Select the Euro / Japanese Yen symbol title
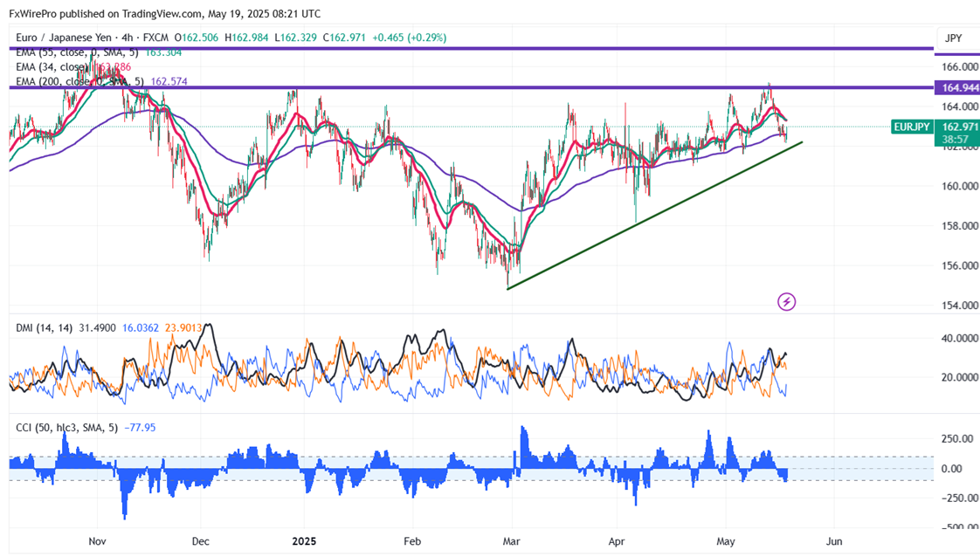Image resolution: width=980 pixels, height=557 pixels. (64, 38)
